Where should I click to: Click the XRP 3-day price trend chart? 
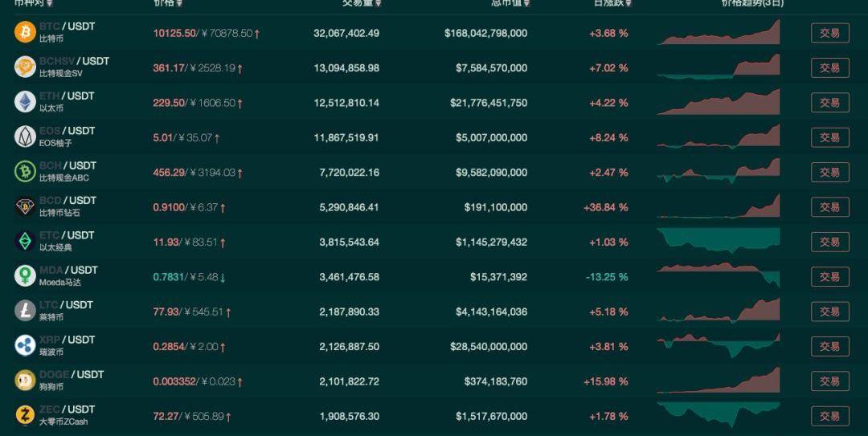pos(719,346)
